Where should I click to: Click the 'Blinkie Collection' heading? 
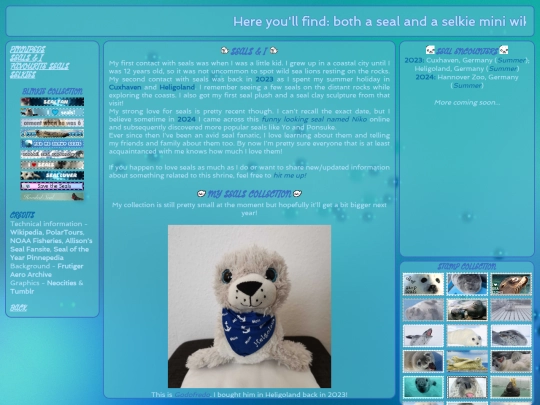(52, 91)
